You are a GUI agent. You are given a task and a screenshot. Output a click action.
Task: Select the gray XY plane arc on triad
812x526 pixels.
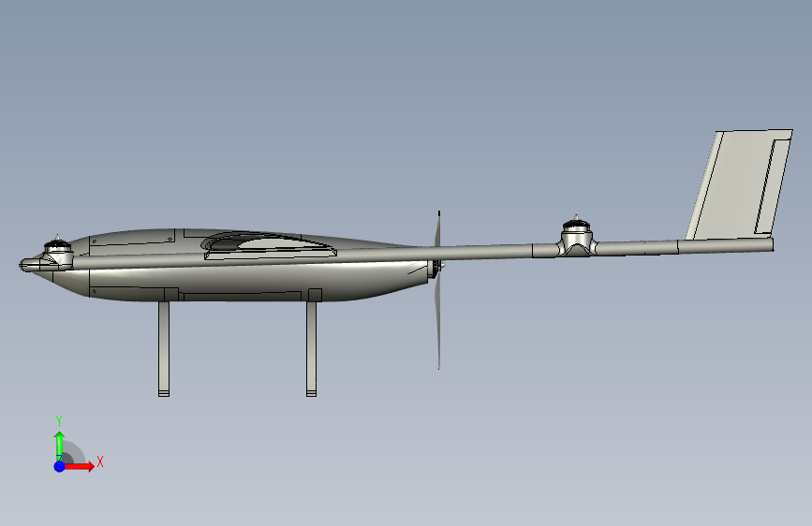point(74,454)
